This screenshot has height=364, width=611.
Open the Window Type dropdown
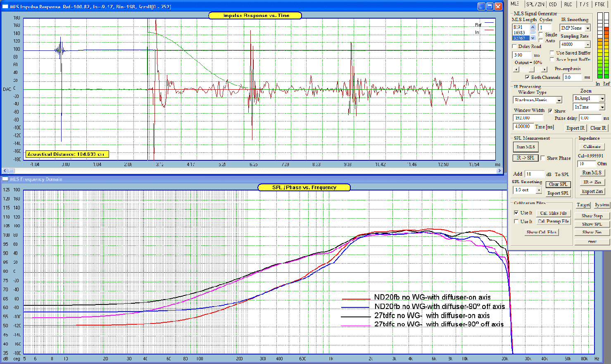pyautogui.click(x=559, y=100)
